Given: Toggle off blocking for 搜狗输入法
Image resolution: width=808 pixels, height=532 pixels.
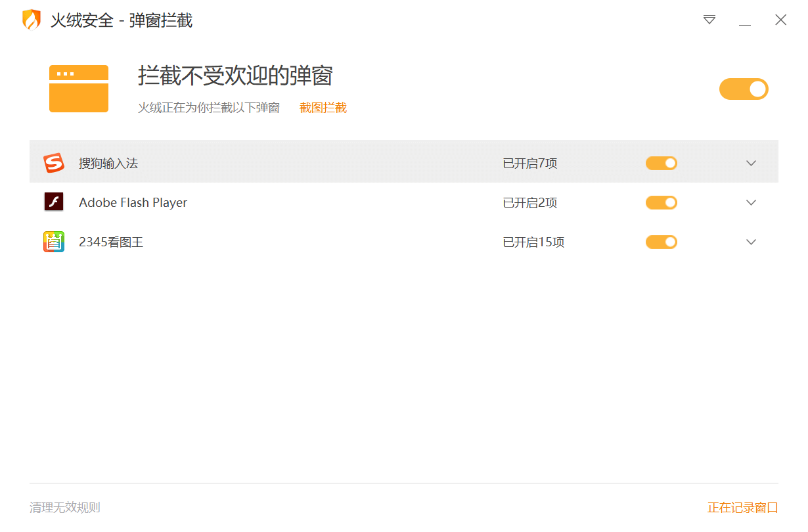Looking at the screenshot, I should (661, 162).
